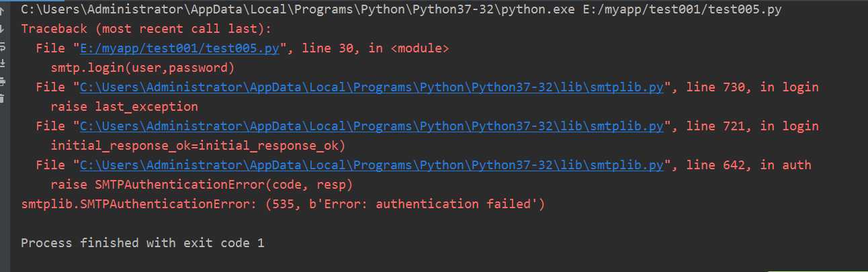Image resolution: width=868 pixels, height=272 pixels.
Task: Toggle soft-wrap for console output
Action: point(2,47)
